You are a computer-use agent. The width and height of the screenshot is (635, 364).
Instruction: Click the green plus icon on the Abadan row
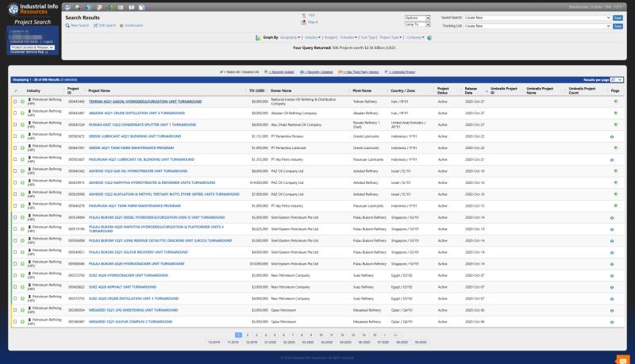pos(23,113)
